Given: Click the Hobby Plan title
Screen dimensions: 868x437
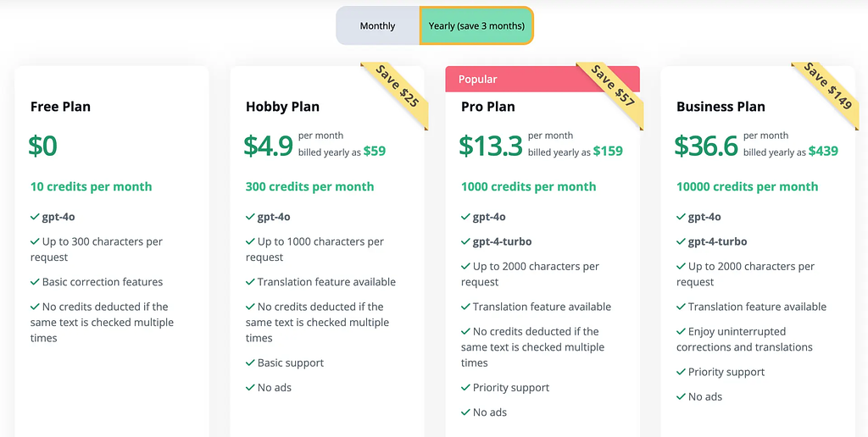Looking at the screenshot, I should 281,107.
